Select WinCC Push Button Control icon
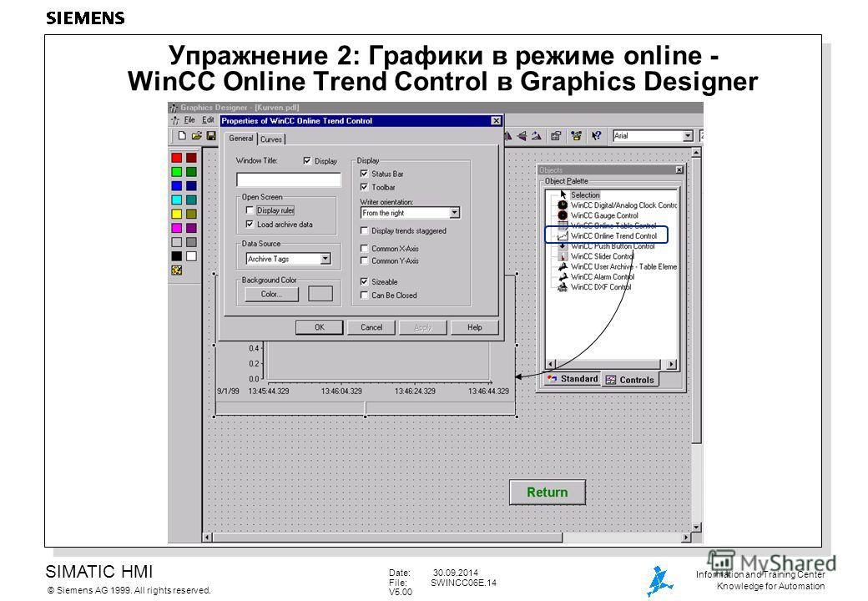868x601 pixels. (563, 245)
